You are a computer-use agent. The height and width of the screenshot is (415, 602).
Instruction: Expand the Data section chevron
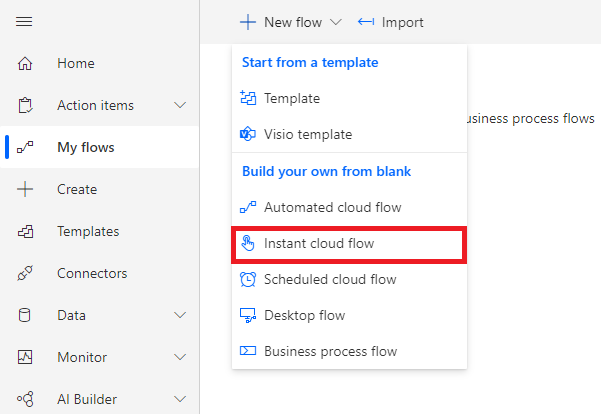click(x=180, y=315)
